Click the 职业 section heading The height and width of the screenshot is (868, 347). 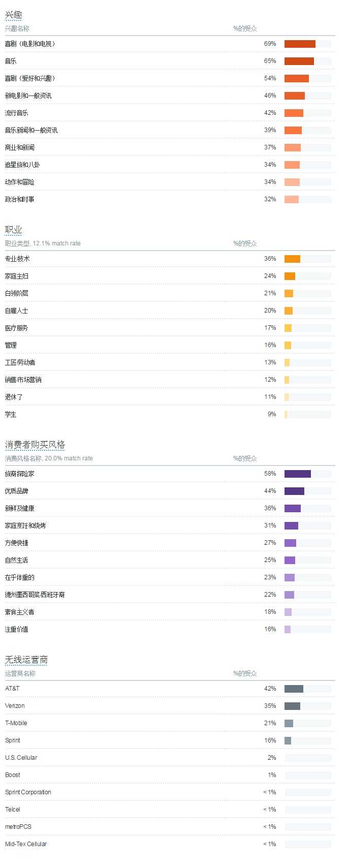click(x=13, y=230)
